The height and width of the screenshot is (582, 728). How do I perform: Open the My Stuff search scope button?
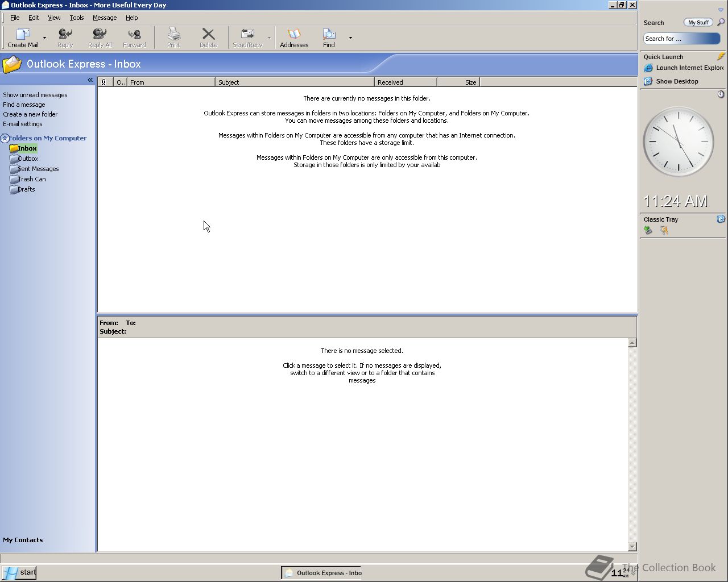pyautogui.click(x=698, y=22)
